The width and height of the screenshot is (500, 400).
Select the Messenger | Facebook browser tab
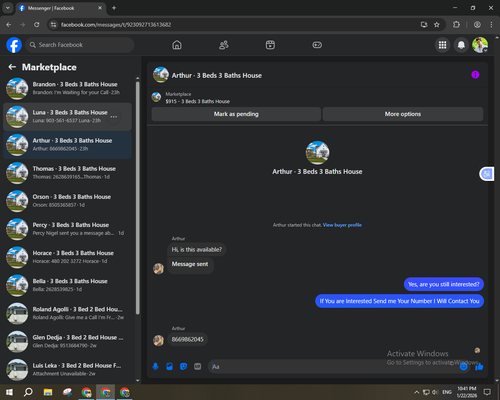tap(61, 8)
